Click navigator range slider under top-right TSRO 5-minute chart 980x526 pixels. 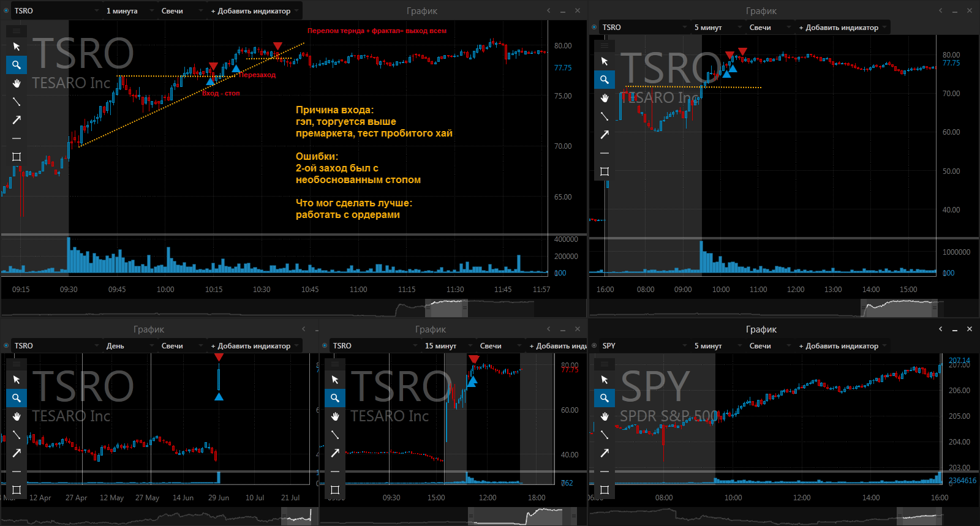tap(899, 308)
